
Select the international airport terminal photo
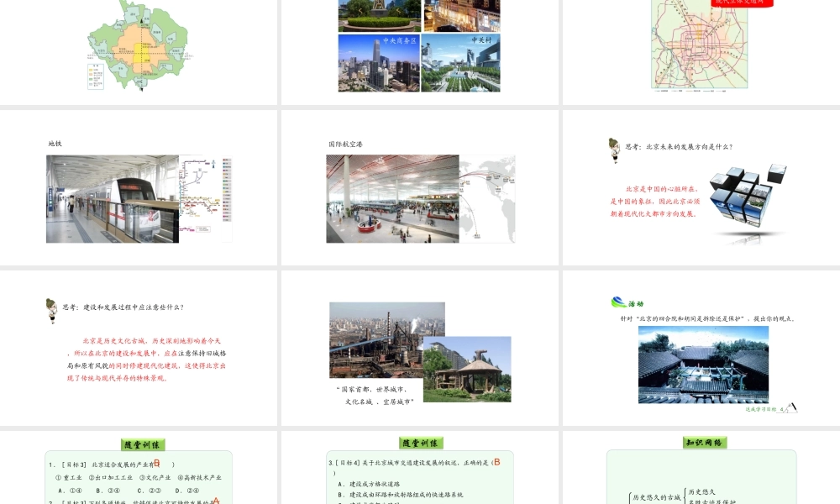[392, 199]
